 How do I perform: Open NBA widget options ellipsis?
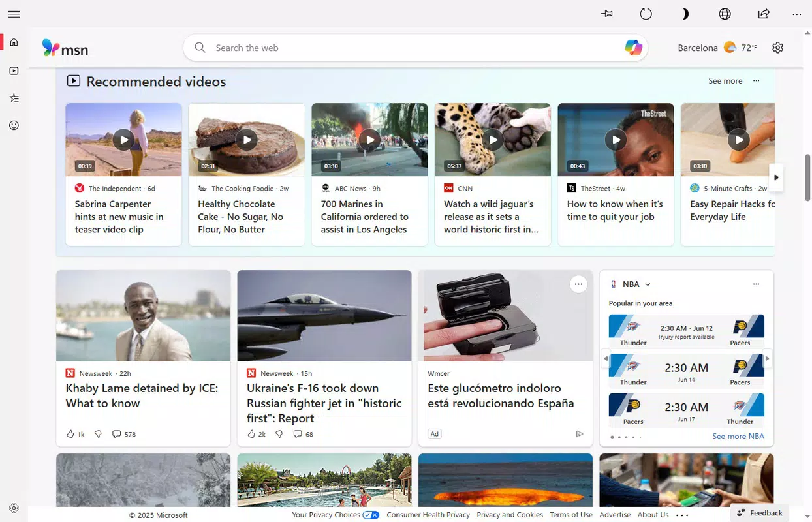756,284
